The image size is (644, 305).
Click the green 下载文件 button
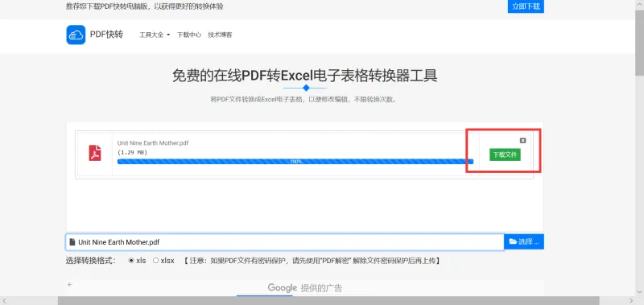point(505,155)
